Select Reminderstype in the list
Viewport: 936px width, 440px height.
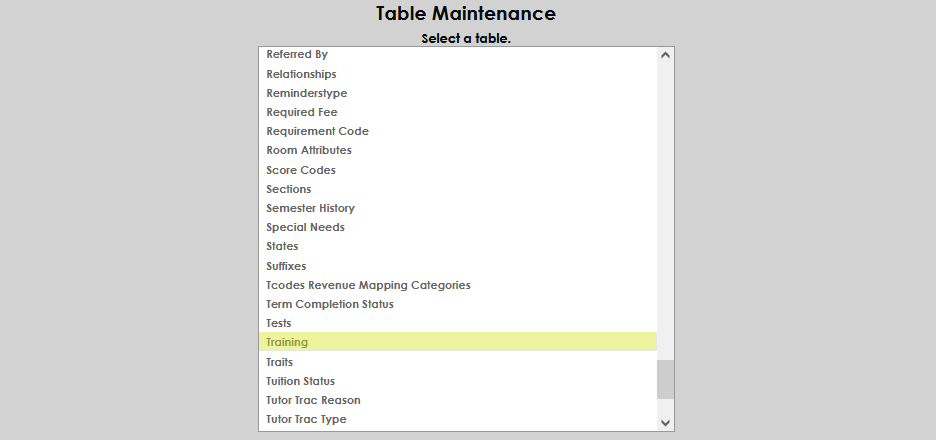point(306,93)
